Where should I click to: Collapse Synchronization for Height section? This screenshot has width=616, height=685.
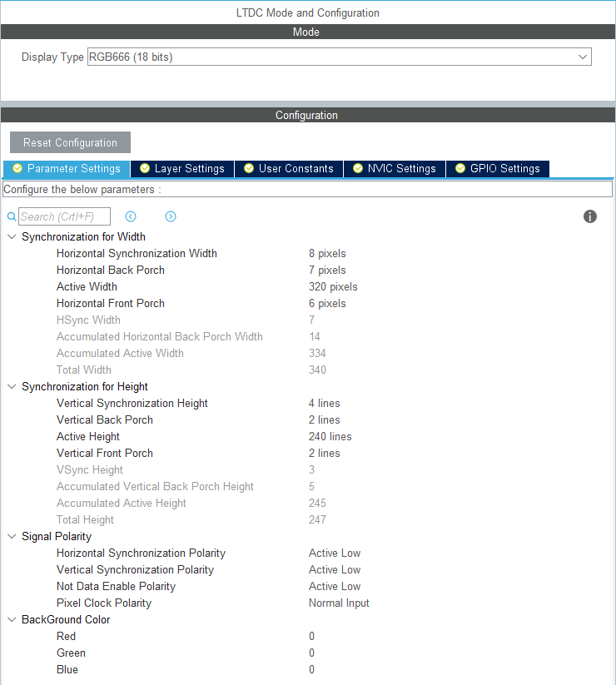click(x=12, y=387)
